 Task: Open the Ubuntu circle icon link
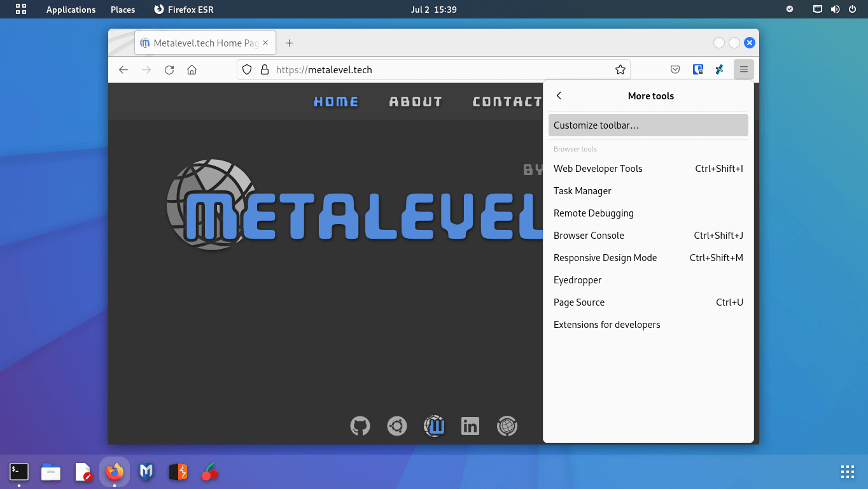pos(397,426)
